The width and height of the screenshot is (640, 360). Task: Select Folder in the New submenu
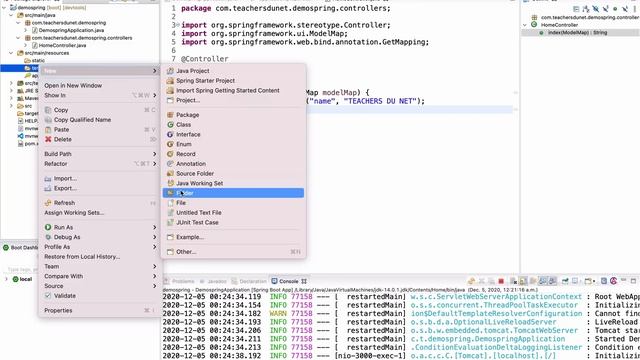(x=233, y=193)
